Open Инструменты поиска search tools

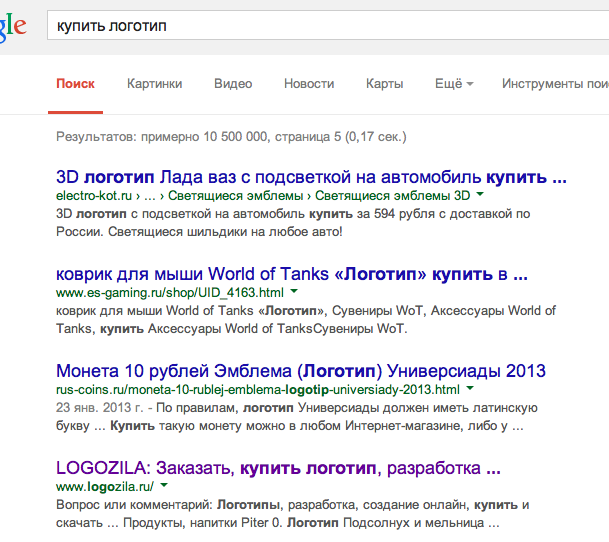554,84
